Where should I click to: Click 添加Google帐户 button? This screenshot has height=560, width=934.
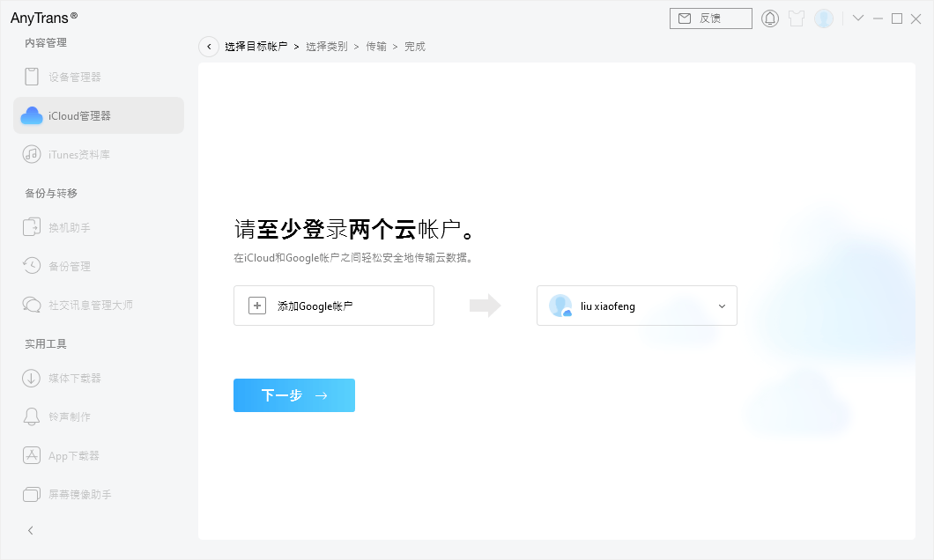pyautogui.click(x=334, y=306)
